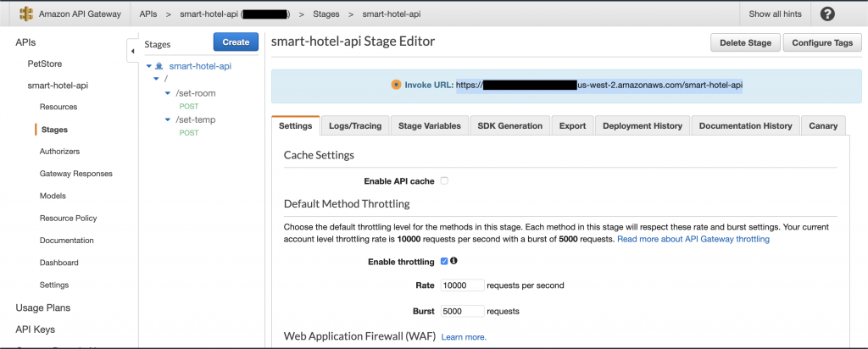Click the Burst input field
Screen dimensions: 868x349
(x=463, y=311)
